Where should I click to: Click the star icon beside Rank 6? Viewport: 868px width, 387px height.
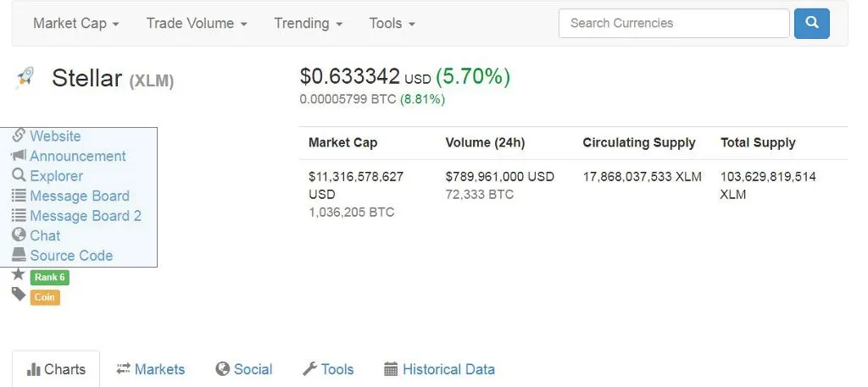tap(19, 274)
